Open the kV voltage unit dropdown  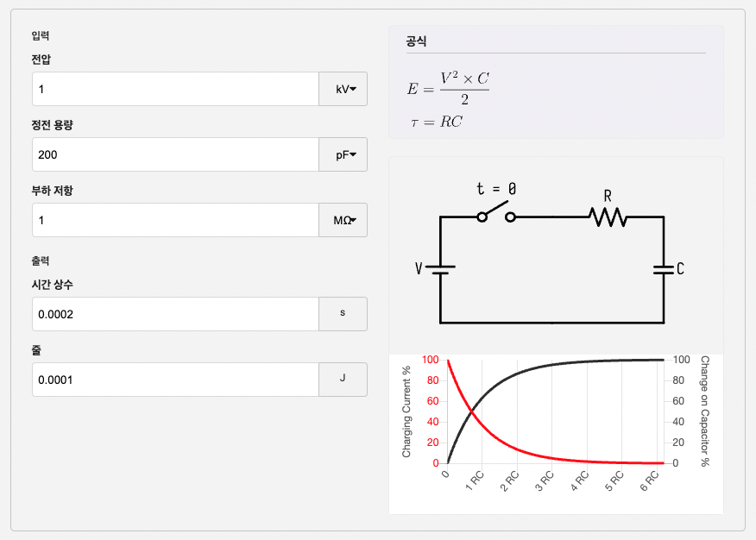click(x=343, y=89)
